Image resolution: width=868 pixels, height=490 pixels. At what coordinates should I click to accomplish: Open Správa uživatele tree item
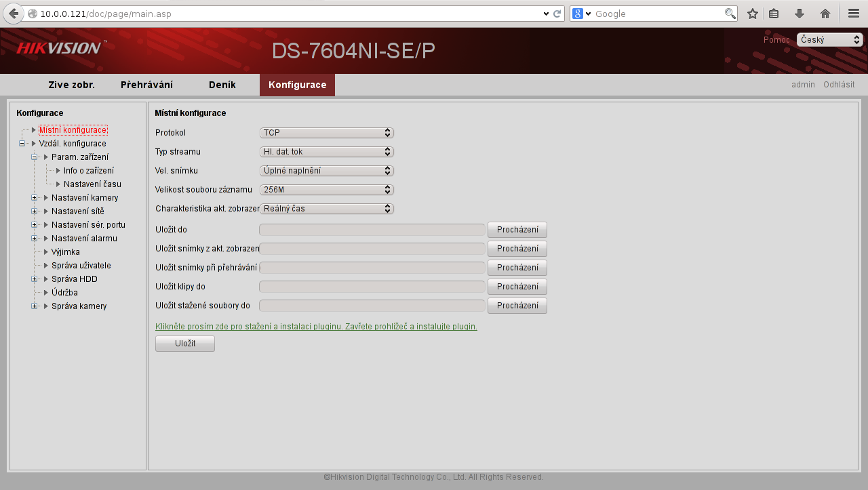coord(81,266)
